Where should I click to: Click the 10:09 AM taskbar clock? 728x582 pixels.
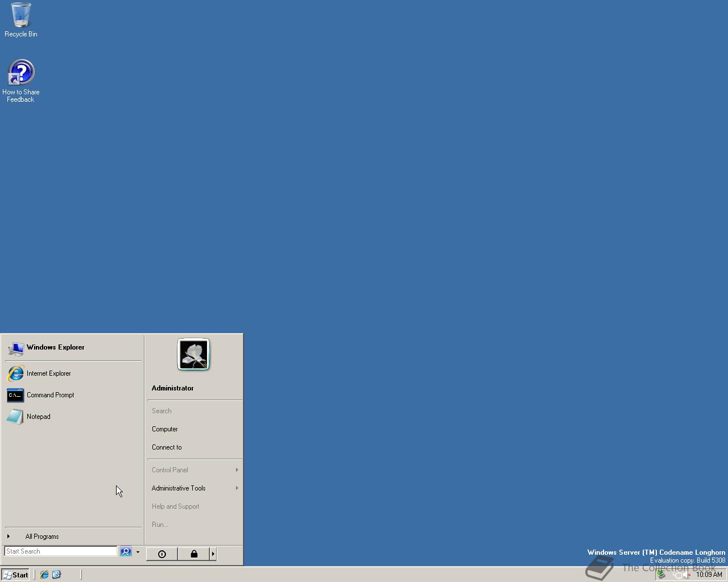pos(709,575)
